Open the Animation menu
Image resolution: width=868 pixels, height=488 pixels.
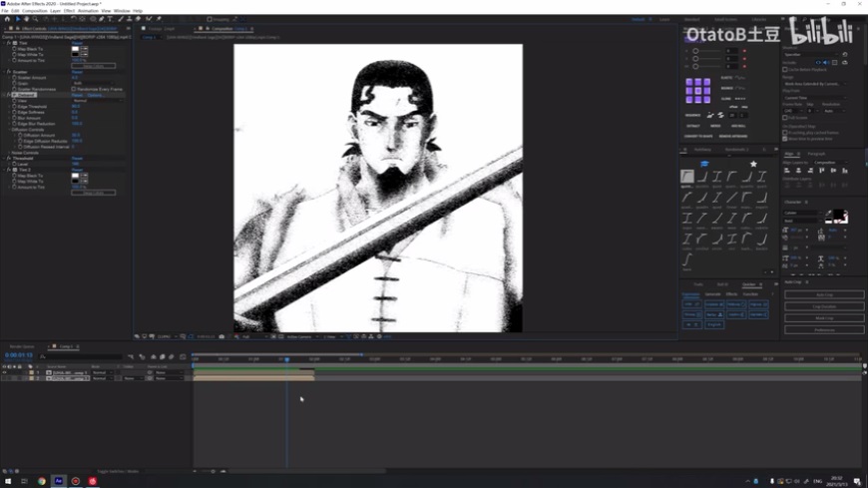coord(88,11)
